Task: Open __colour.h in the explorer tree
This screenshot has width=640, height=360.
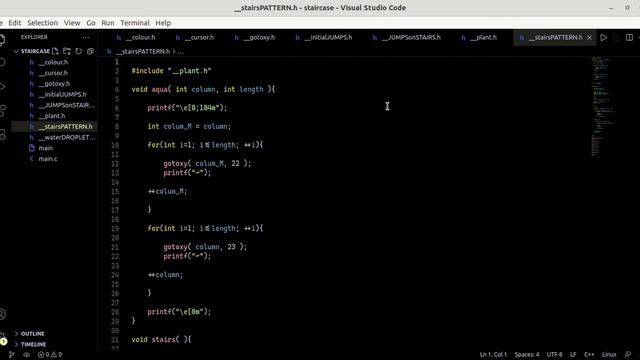Action: coord(53,62)
